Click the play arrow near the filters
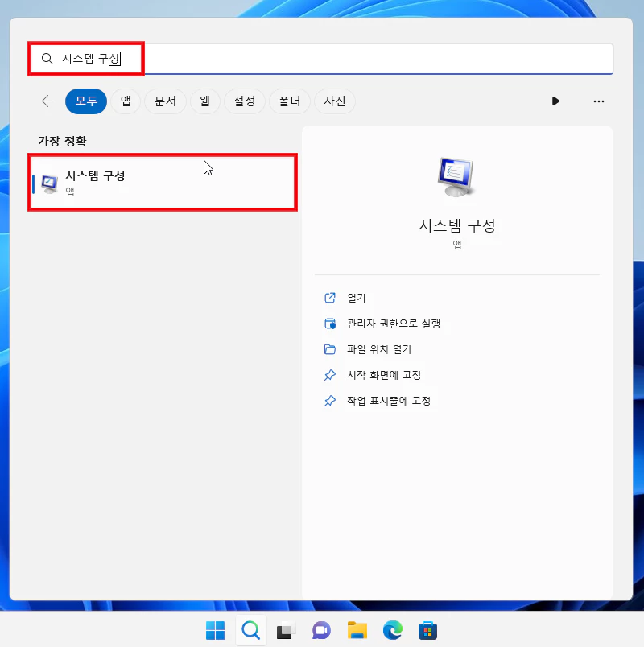 point(555,101)
